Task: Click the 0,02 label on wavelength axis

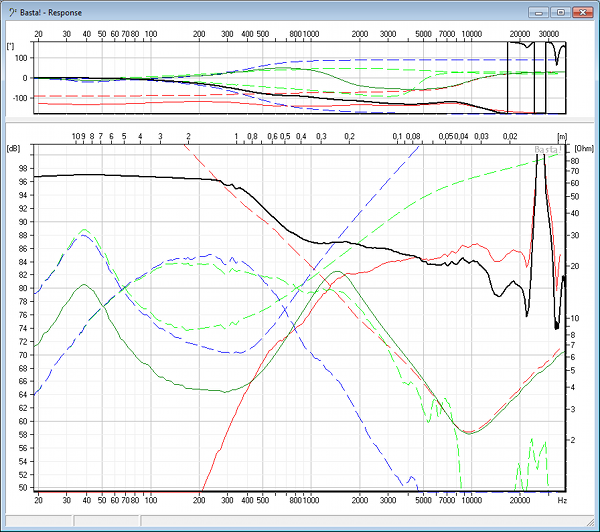Action: coord(510,135)
